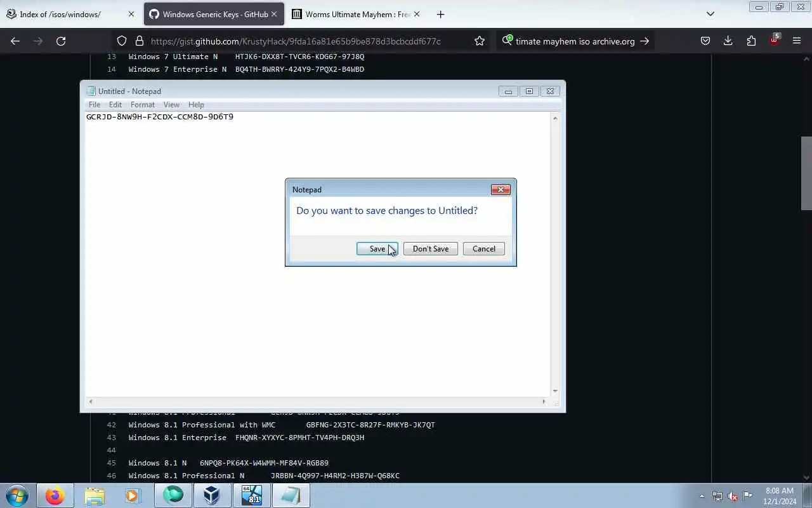
Task: Open Notepad's Format menu
Action: [142, 105]
